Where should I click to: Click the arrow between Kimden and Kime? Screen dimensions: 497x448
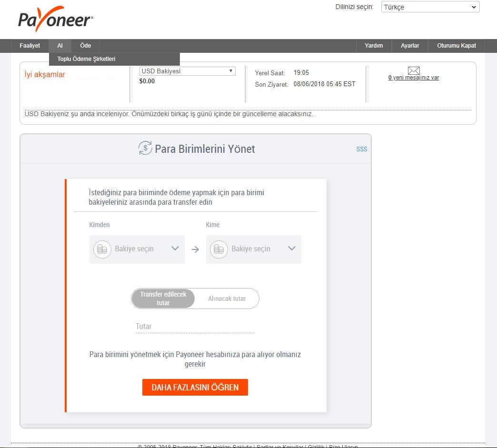tap(195, 249)
